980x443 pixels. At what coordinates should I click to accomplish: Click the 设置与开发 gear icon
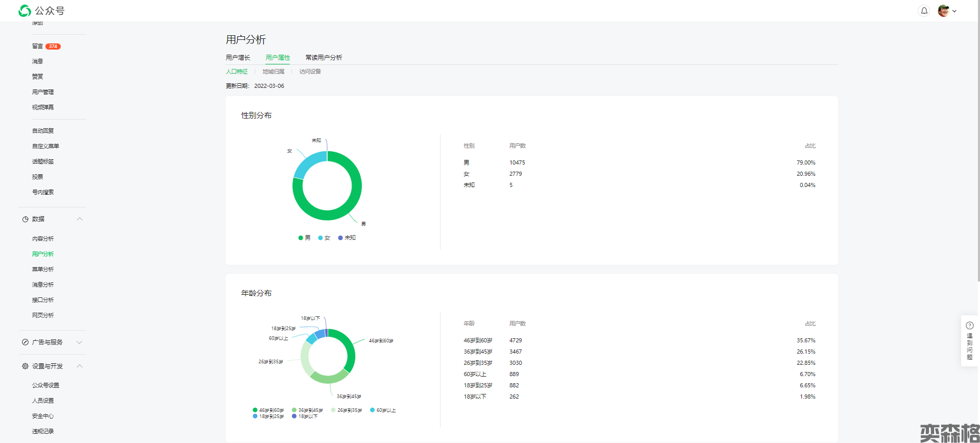click(25, 366)
